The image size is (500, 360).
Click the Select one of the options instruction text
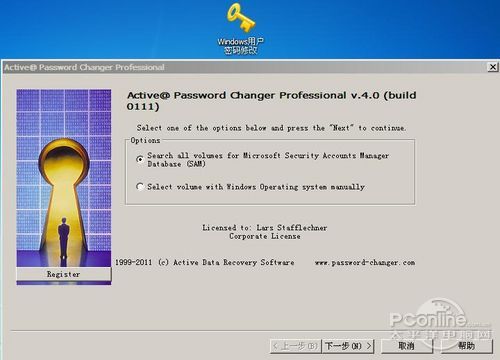[x=271, y=128]
